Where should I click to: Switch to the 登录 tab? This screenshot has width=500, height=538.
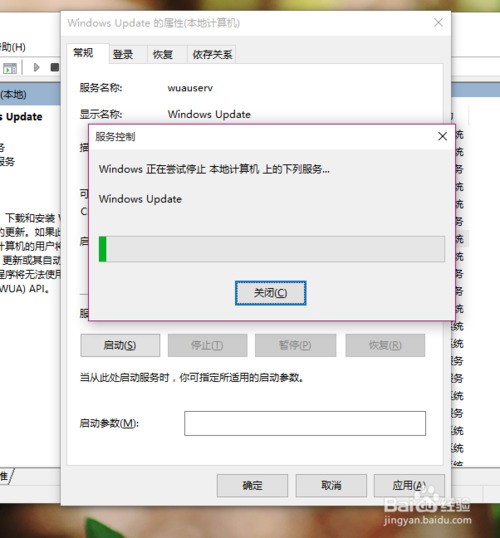[123, 54]
